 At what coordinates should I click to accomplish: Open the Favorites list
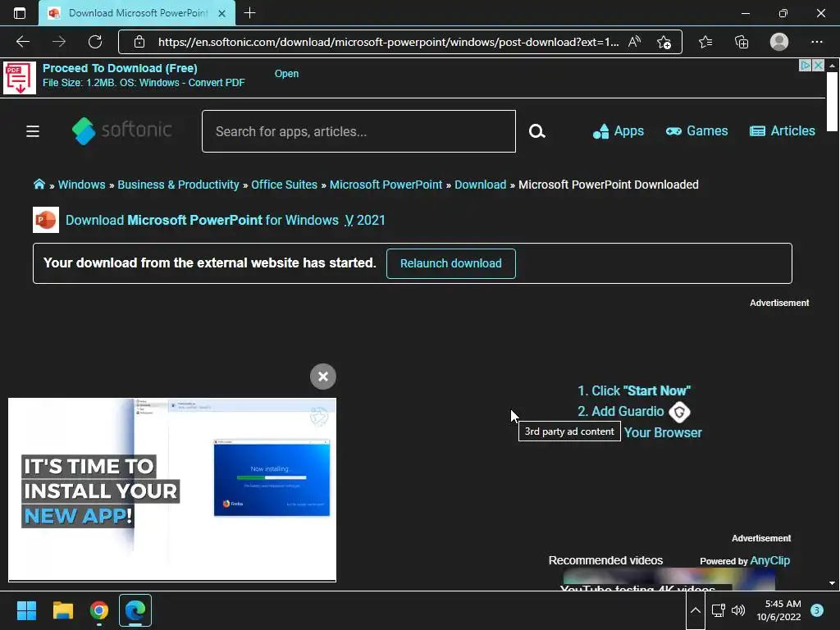click(705, 42)
